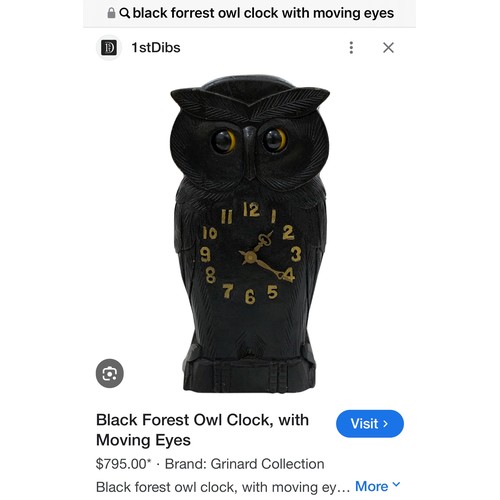500x500 pixels.
Task: Close the image preview with the X
Action: coord(388,48)
